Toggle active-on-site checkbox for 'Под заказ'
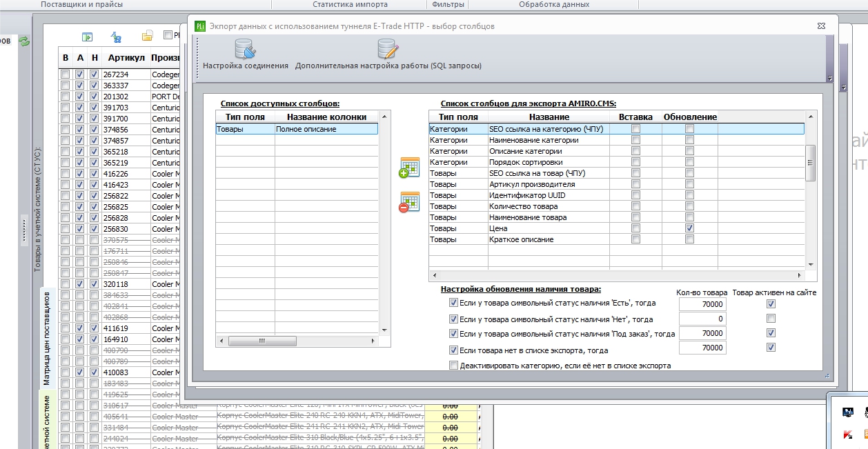The width and height of the screenshot is (868, 449). click(x=771, y=333)
